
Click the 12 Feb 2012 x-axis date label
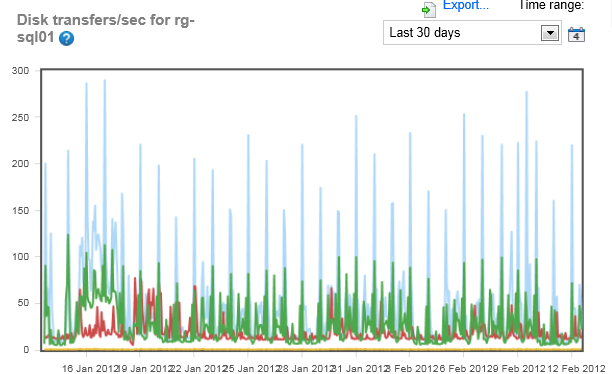coord(576,368)
